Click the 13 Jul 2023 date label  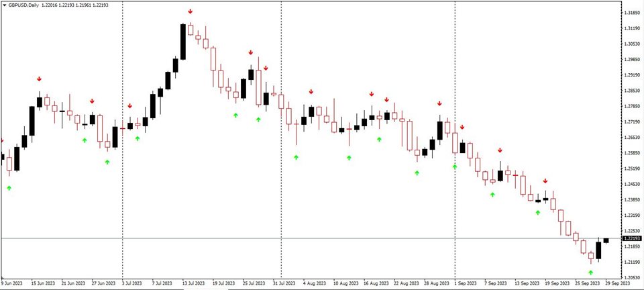click(x=194, y=283)
